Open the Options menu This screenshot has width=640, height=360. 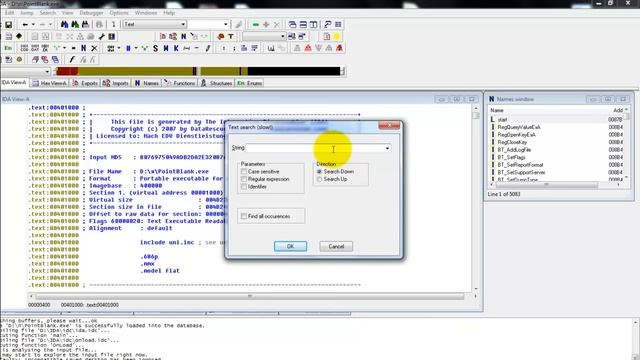coord(119,13)
